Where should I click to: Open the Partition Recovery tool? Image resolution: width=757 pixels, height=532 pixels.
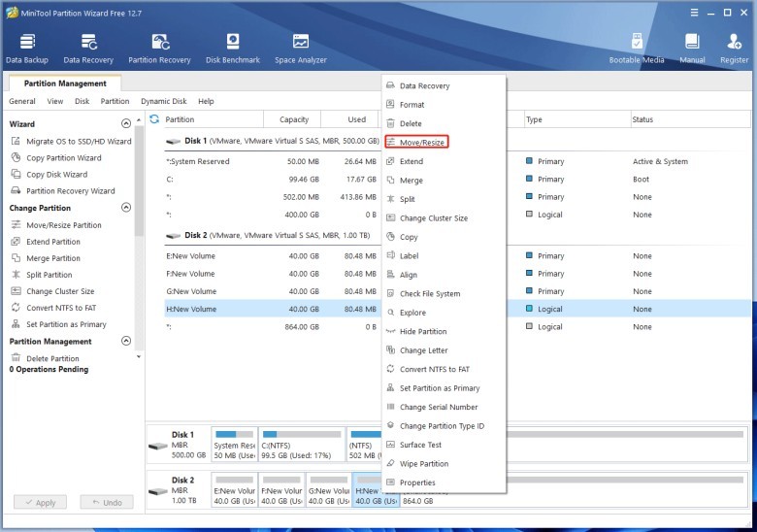click(159, 49)
